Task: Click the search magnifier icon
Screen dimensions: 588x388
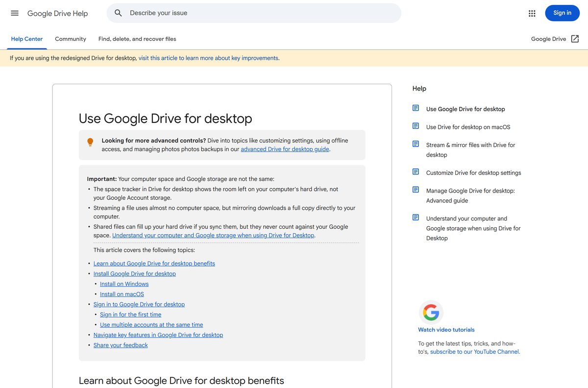Action: coord(118,13)
